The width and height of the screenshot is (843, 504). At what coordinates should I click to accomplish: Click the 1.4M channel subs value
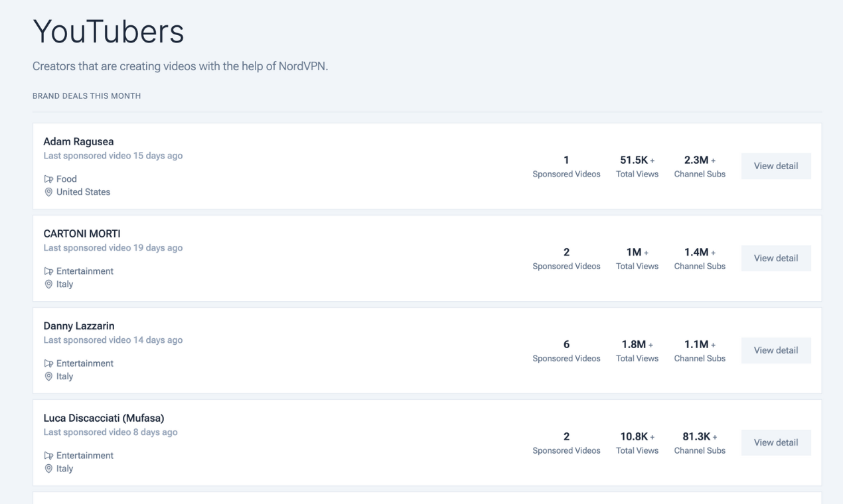696,252
